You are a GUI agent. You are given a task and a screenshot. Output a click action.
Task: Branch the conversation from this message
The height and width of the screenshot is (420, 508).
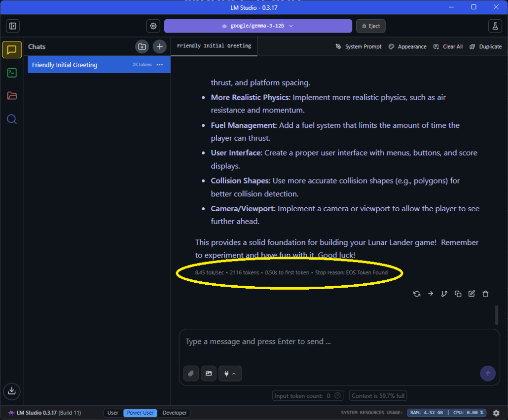click(x=444, y=294)
